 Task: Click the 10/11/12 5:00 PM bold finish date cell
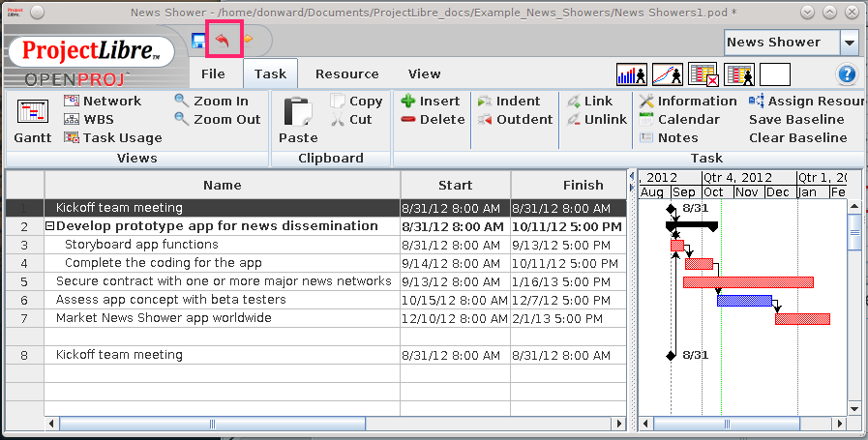[567, 226]
